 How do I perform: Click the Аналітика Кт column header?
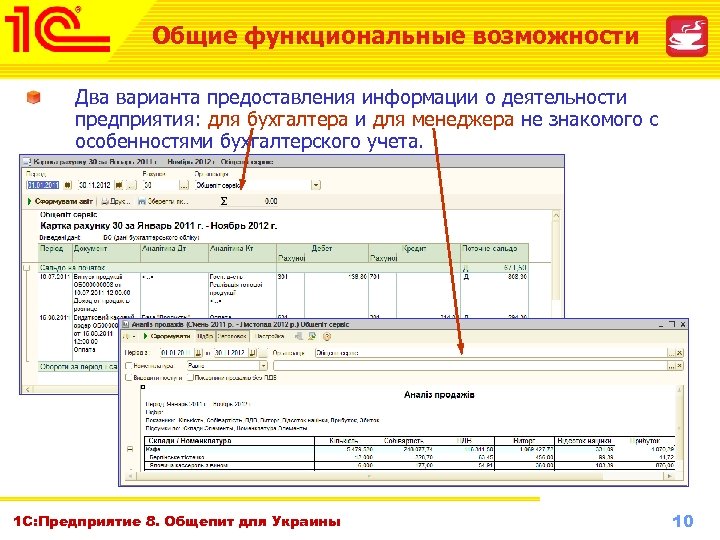(x=242, y=253)
